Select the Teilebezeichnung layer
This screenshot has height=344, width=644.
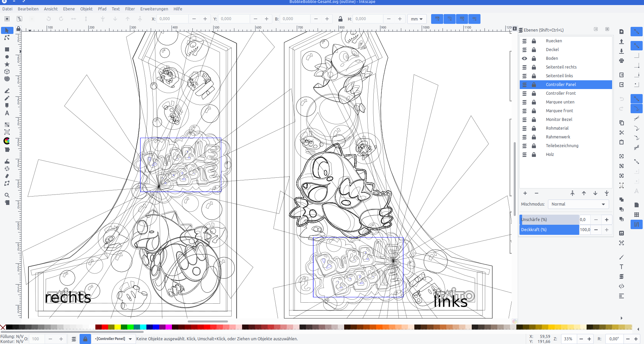566,146
